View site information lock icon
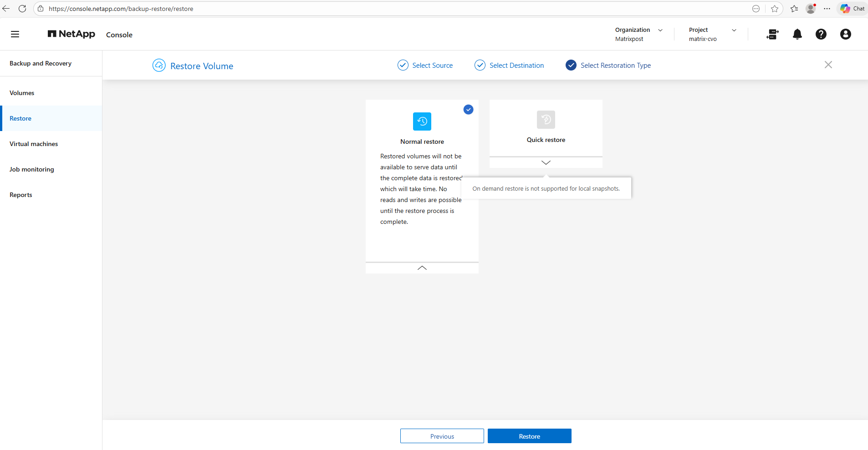Screen dimensions: 868x450 tap(41, 9)
